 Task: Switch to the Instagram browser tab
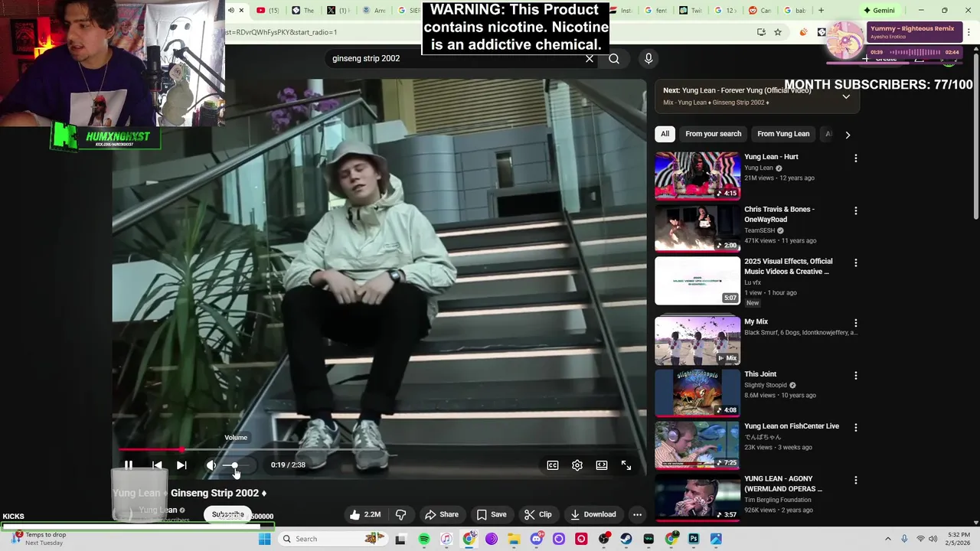tap(620, 11)
